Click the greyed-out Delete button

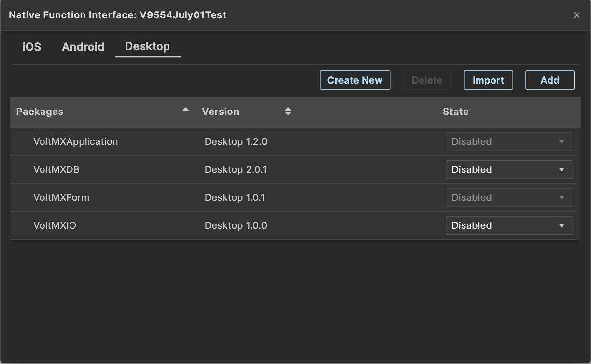pos(427,80)
